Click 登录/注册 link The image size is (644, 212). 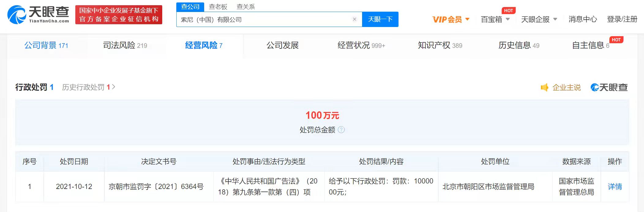pyautogui.click(x=622, y=19)
